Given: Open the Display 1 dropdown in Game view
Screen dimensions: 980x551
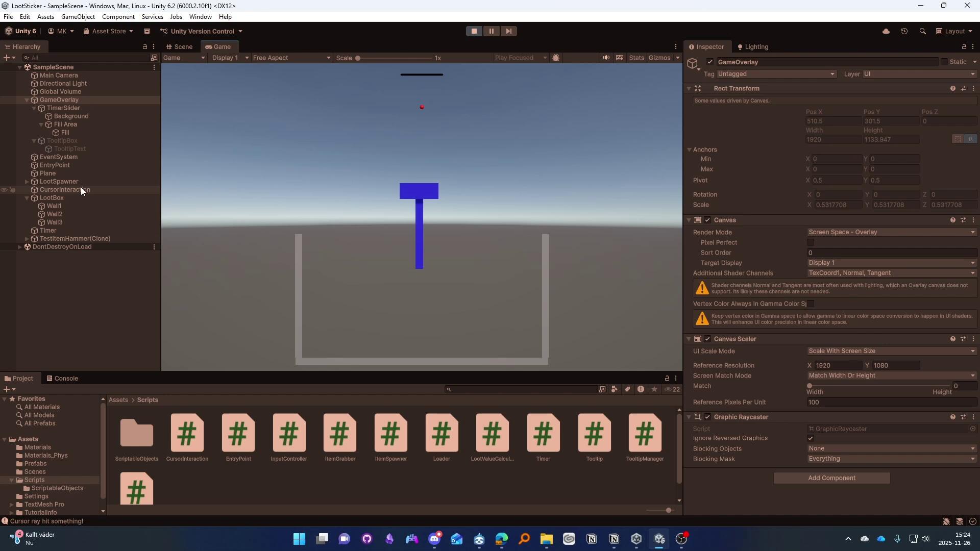Looking at the screenshot, I should (x=230, y=58).
